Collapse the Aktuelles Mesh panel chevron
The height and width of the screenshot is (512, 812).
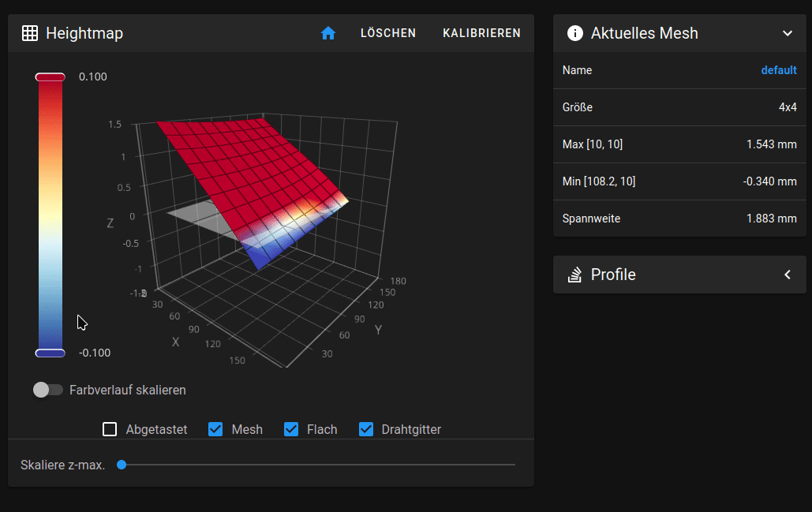tap(788, 33)
